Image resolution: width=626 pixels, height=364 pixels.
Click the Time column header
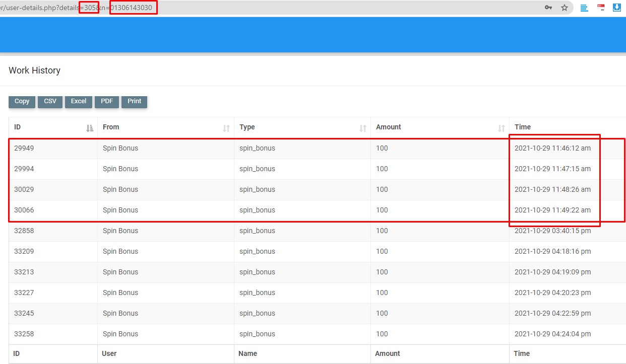523,127
